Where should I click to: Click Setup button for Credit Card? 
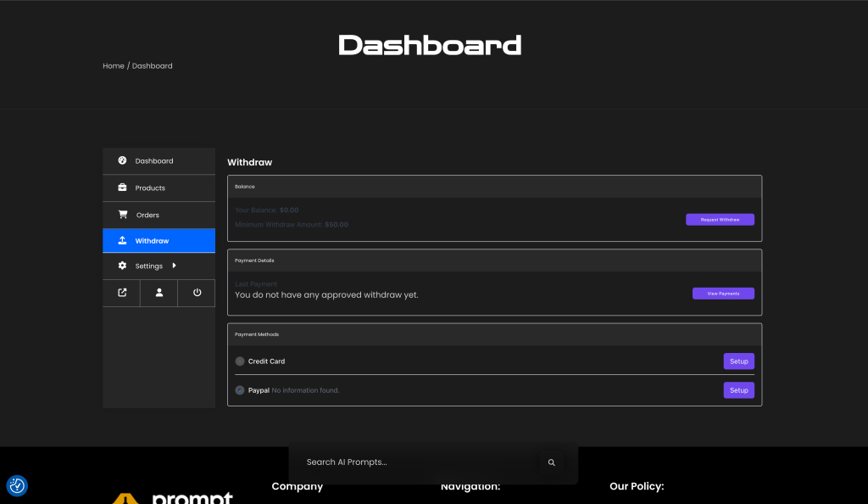click(x=738, y=361)
